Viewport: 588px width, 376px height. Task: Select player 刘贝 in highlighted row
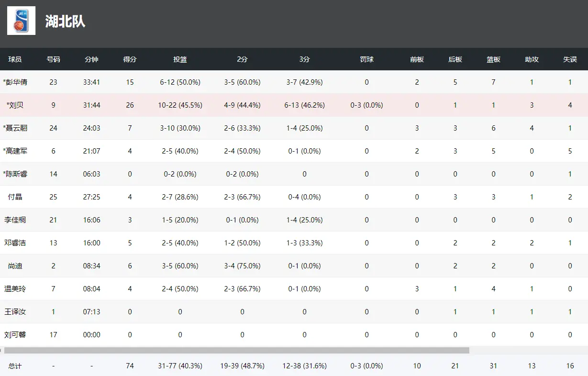[x=15, y=105]
